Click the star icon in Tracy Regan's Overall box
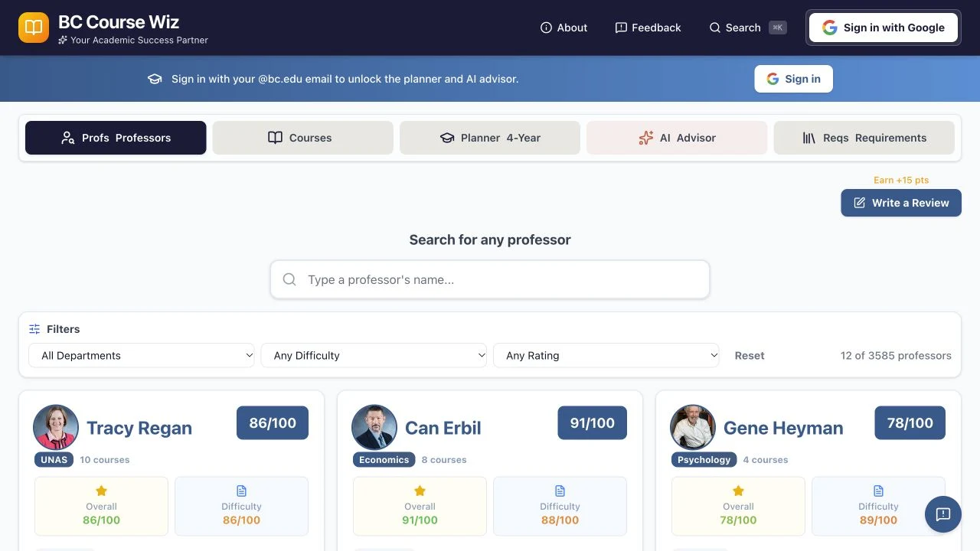Screen dimensions: 980x551 pyautogui.click(x=101, y=491)
